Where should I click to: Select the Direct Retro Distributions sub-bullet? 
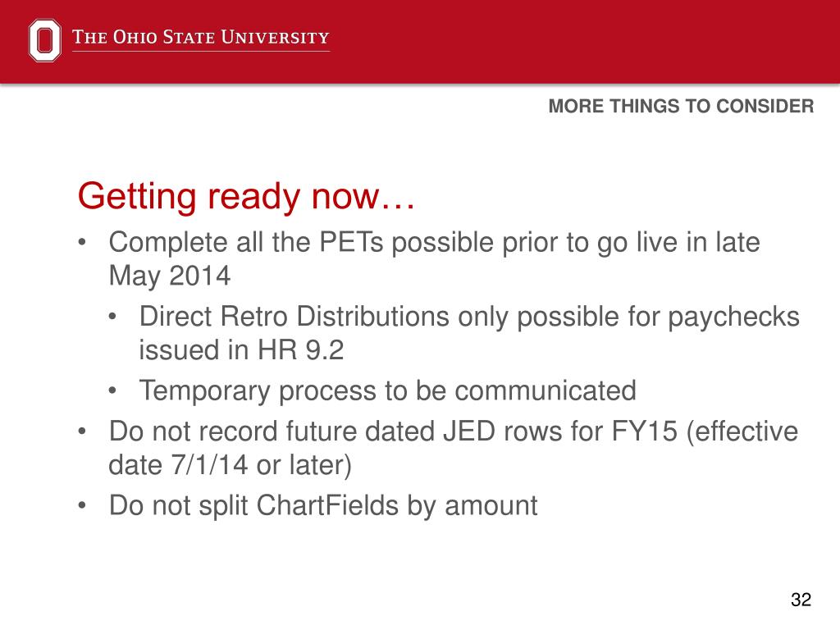click(469, 333)
